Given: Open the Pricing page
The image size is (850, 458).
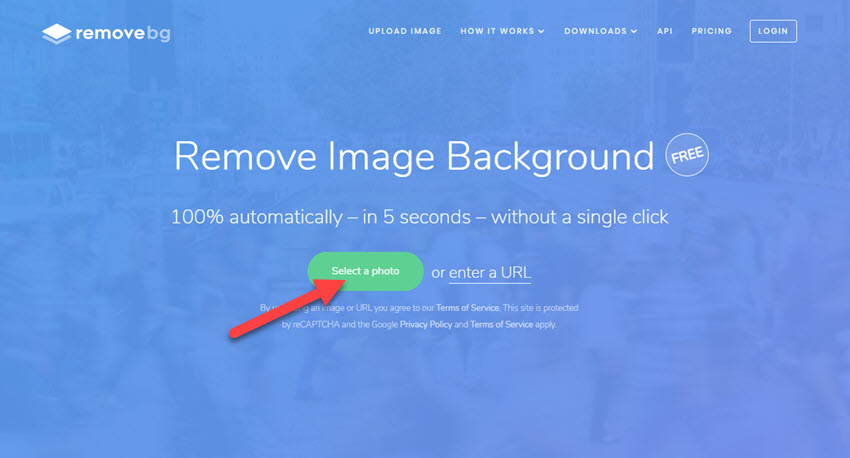Looking at the screenshot, I should (711, 31).
